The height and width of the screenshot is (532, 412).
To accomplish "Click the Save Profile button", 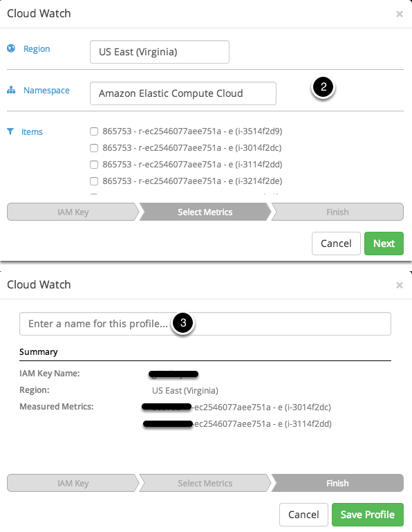I will coord(368,515).
